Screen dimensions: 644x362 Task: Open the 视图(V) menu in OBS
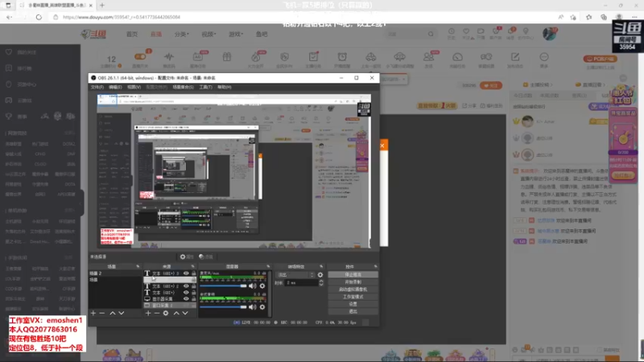[x=134, y=87]
